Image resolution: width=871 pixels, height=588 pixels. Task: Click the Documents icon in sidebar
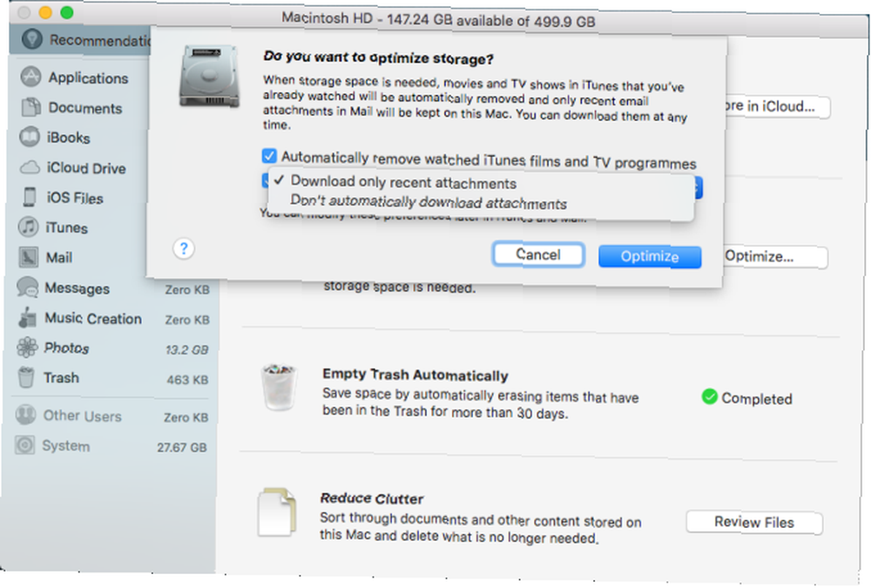coord(30,106)
